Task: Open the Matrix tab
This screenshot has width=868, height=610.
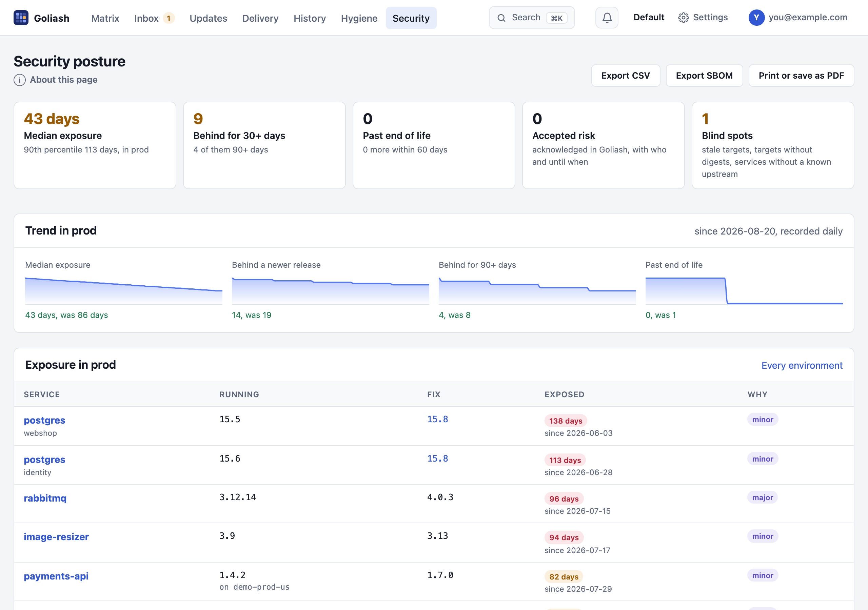Action: (105, 18)
